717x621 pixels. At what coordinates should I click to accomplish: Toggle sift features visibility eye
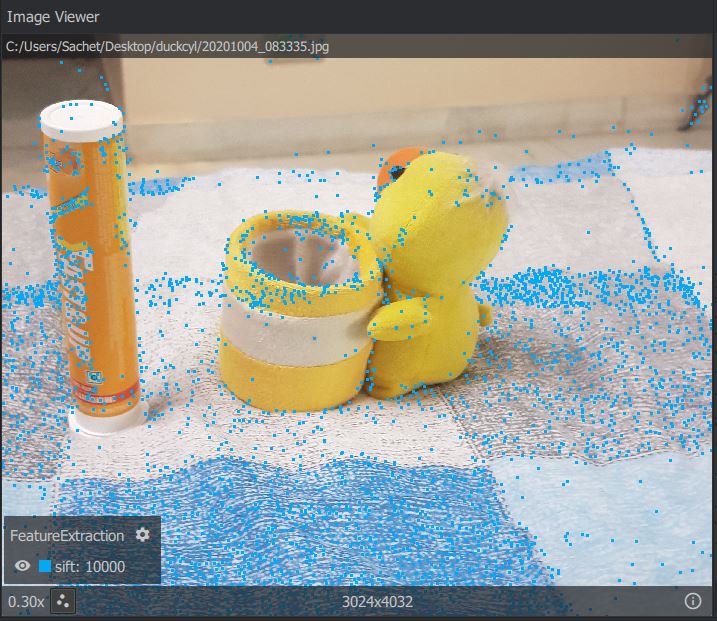coord(22,566)
